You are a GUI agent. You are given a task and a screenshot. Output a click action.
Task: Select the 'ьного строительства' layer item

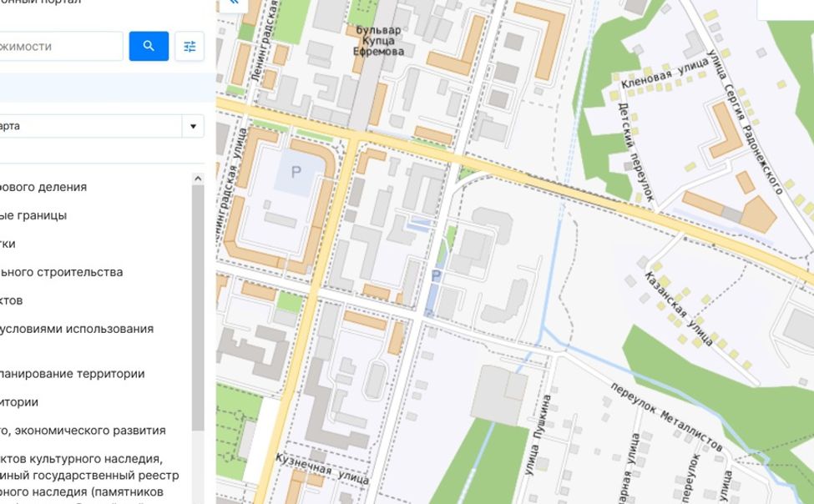61,272
